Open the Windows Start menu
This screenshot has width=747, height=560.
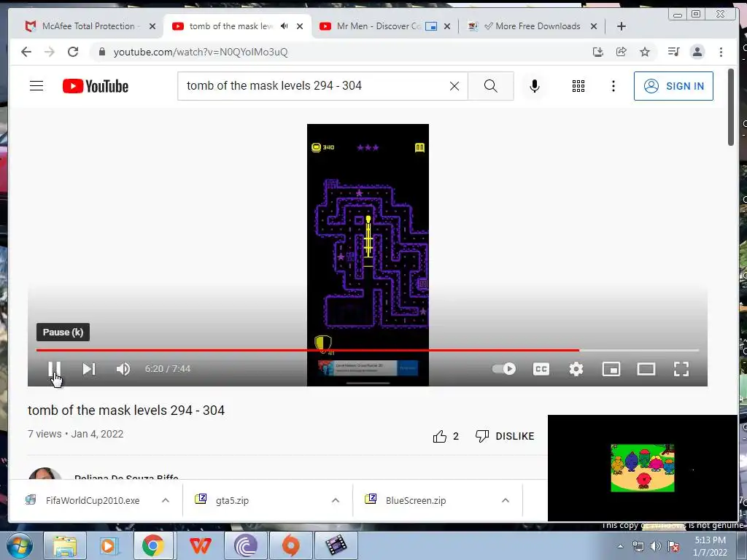pyautogui.click(x=20, y=545)
